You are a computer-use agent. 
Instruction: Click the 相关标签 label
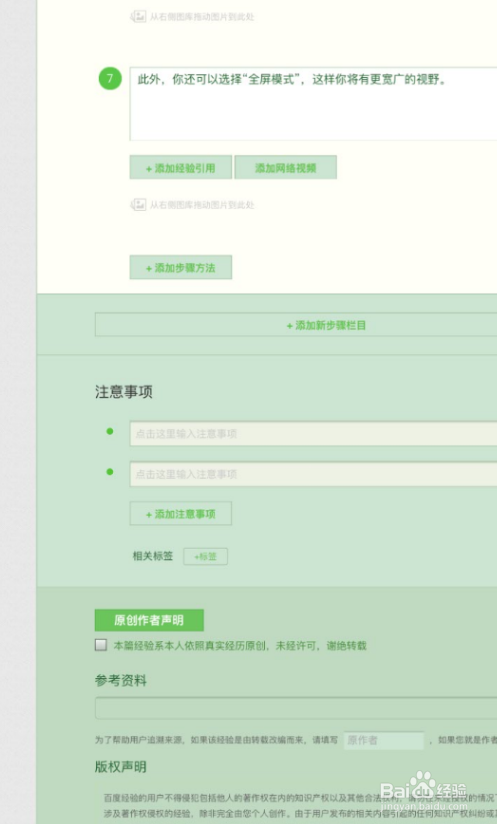click(153, 556)
